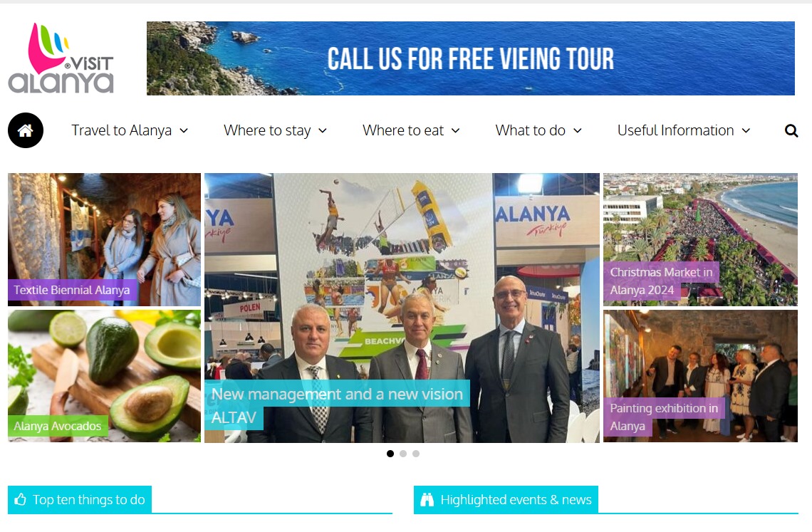Open the Textile Biennial Alanya article

(72, 290)
